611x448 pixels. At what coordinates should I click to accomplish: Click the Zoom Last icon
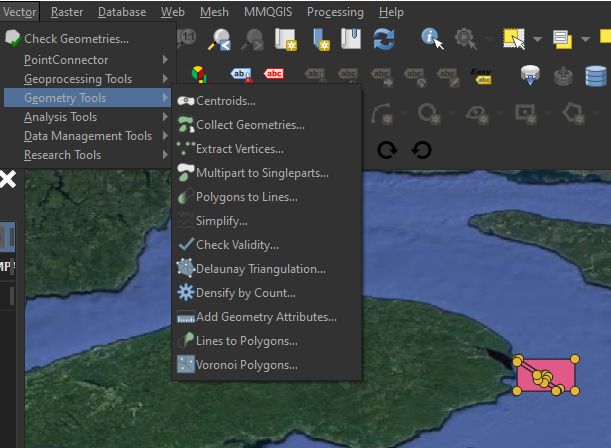pyautogui.click(x=220, y=39)
